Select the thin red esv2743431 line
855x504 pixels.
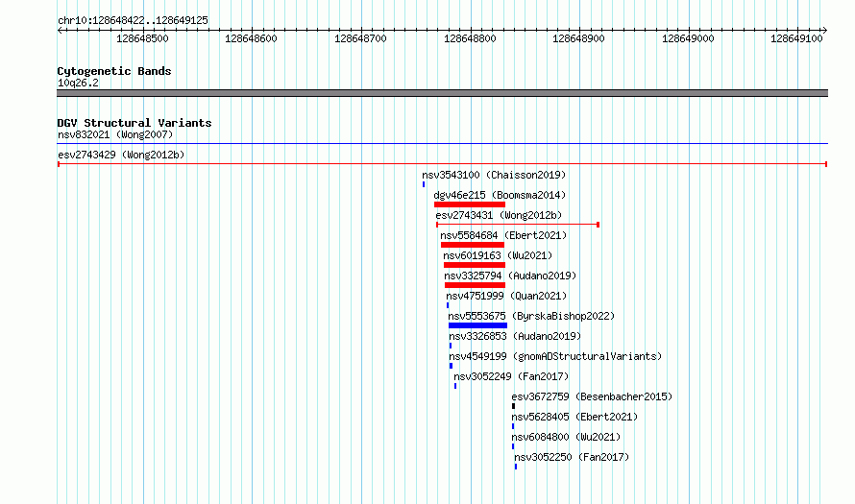pos(518,225)
